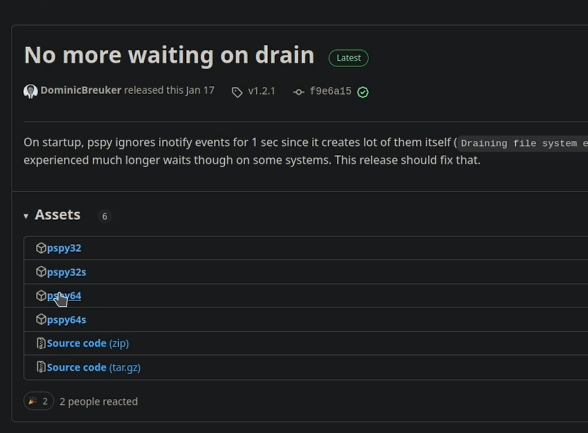Click the zip file icon for Source code (zip)
Screen dimensions: 588x433
click(x=41, y=343)
